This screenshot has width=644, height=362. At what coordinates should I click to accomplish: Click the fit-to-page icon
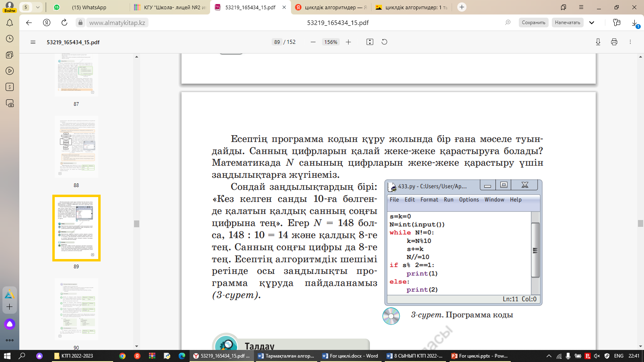click(x=370, y=42)
